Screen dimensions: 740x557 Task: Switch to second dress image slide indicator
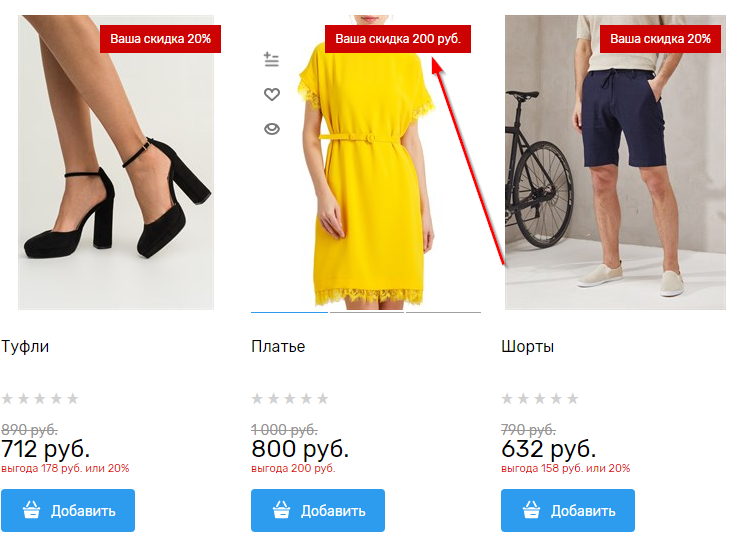[366, 312]
